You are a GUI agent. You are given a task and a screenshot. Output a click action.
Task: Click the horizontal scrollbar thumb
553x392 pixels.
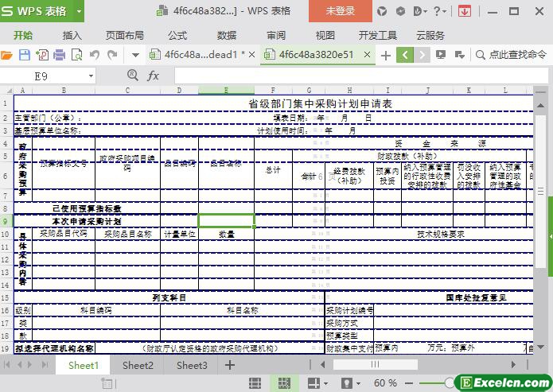376,364
